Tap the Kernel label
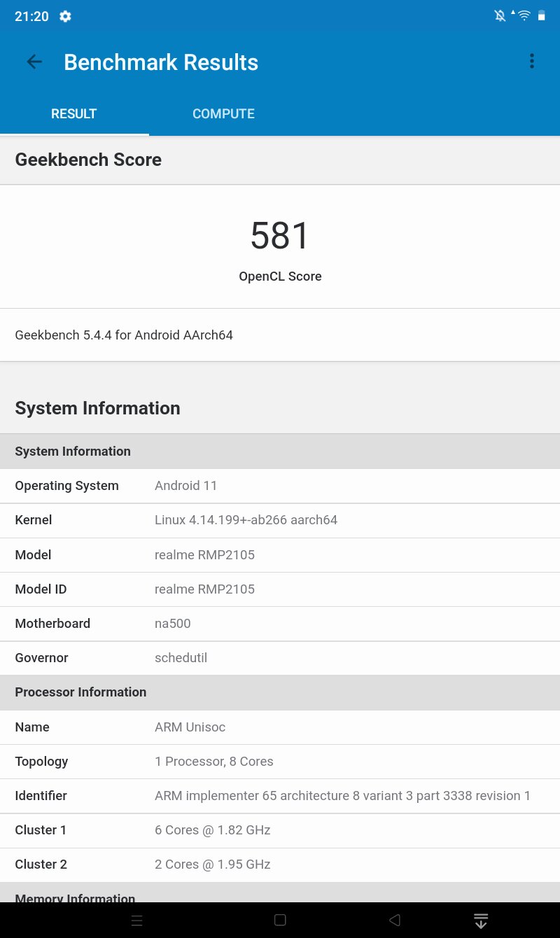The image size is (560, 938). click(x=34, y=520)
